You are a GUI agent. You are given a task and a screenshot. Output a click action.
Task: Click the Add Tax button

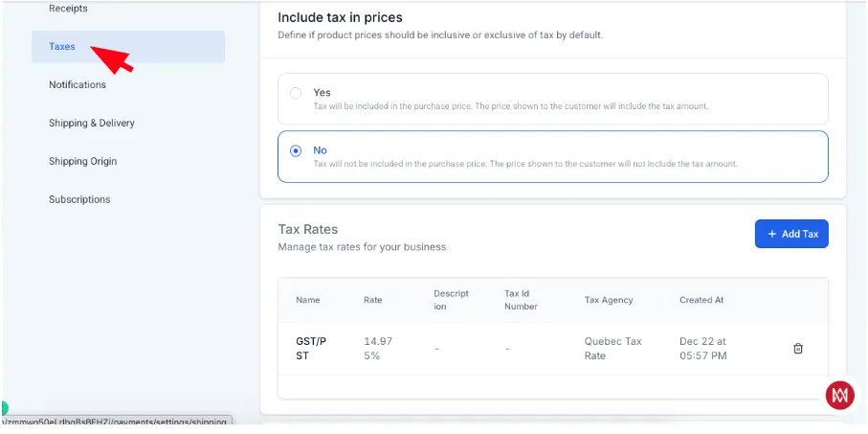pyautogui.click(x=791, y=234)
